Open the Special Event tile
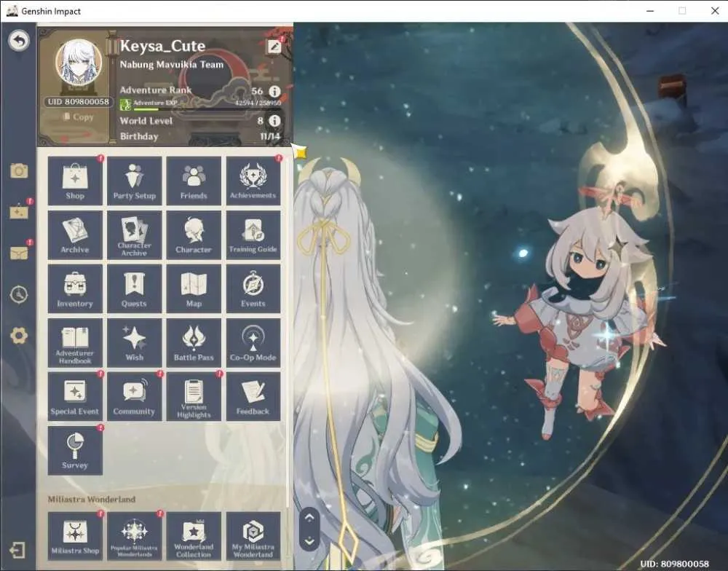This screenshot has width=728, height=571. click(x=75, y=396)
